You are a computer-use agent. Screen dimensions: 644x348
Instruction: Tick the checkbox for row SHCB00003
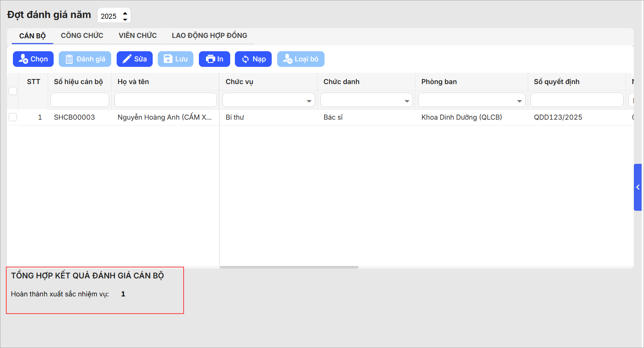(x=13, y=117)
